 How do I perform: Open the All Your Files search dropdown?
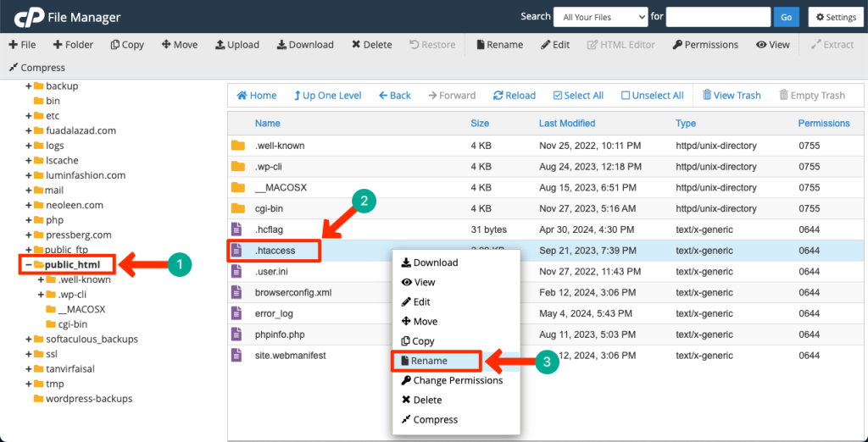pos(600,17)
